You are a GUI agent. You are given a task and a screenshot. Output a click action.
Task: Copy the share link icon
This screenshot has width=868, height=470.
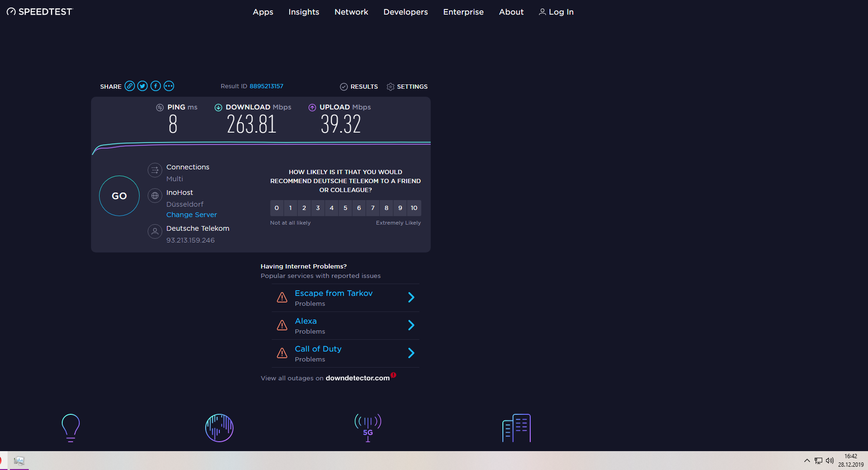point(130,86)
